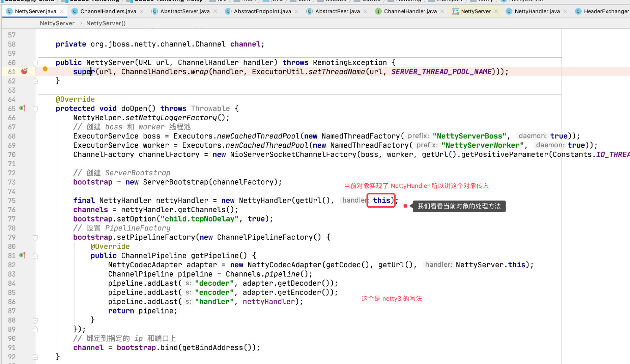Open the NettyHandler.java tab
This screenshot has width=630, height=364.
[537, 11]
